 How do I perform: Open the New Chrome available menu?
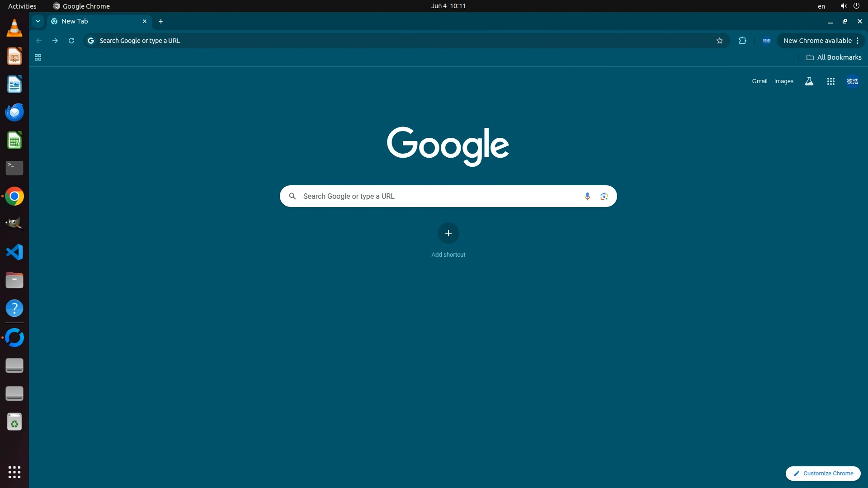[x=821, y=41]
